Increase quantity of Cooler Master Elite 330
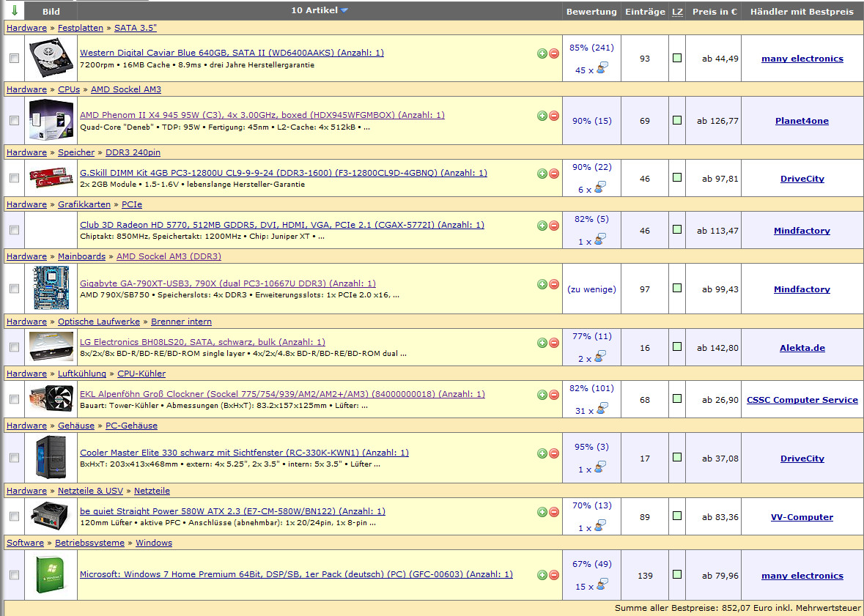This screenshot has height=616, width=864. (x=542, y=453)
